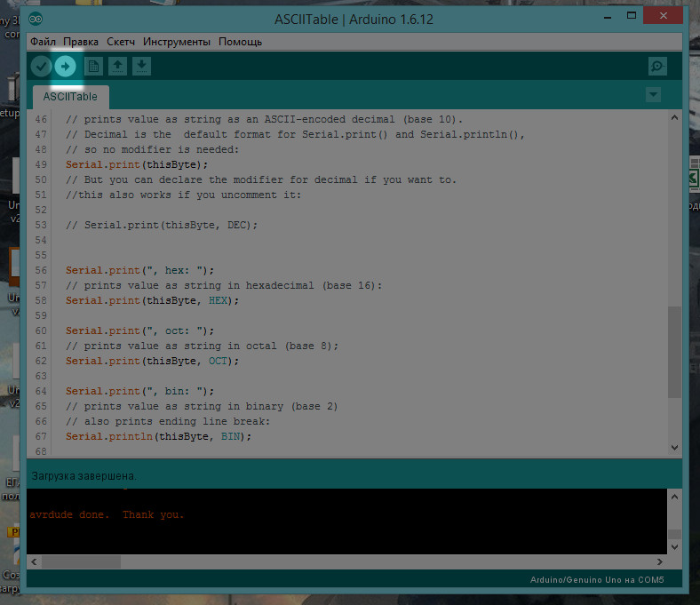The width and height of the screenshot is (700, 605).
Task: Open the Помощь menu
Action: (240, 42)
